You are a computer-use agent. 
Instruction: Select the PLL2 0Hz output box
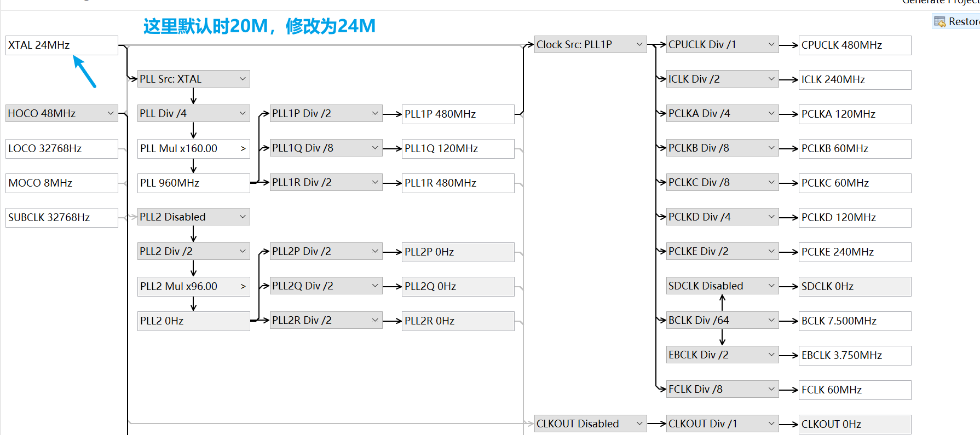tap(194, 321)
